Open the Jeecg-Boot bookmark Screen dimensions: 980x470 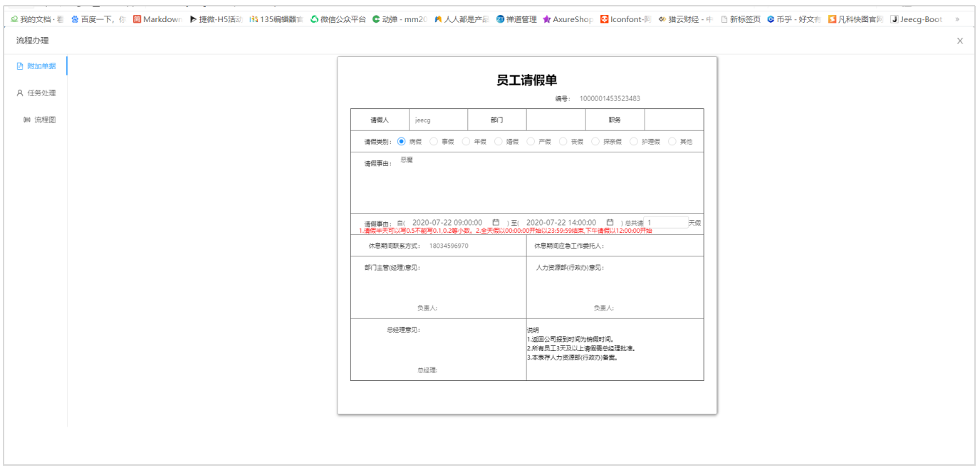pyautogui.click(x=917, y=19)
